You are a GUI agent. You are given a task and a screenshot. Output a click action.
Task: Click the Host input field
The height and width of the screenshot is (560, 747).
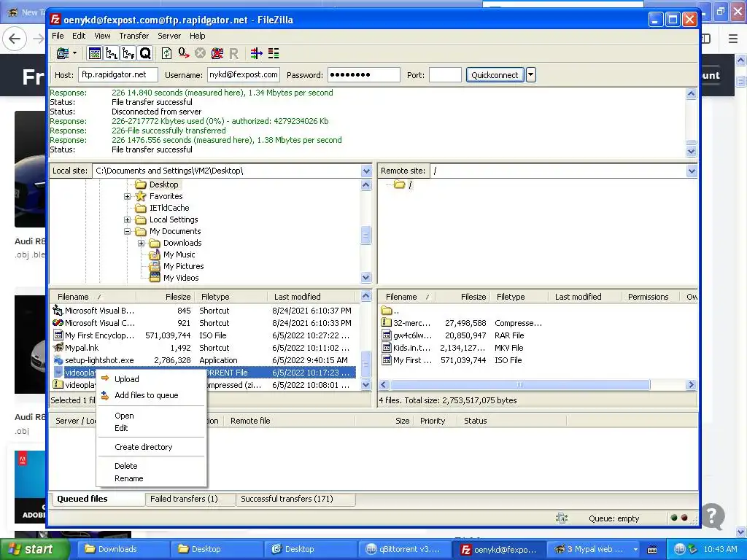coord(117,75)
